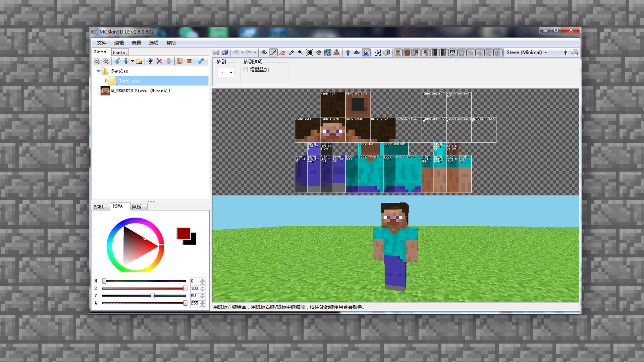Click the Undo arrow icon
Image resolution: width=644 pixels, height=362 pixels.
(236, 53)
